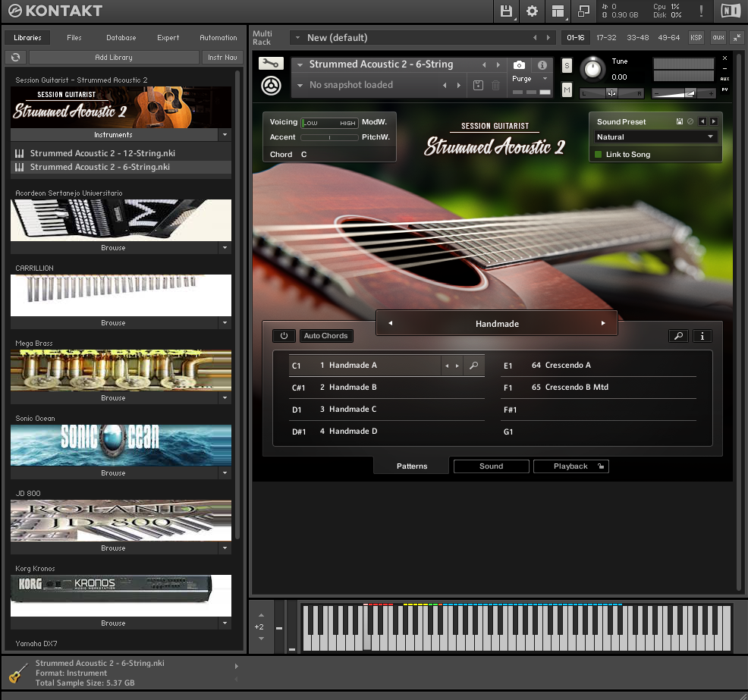Image resolution: width=748 pixels, height=700 pixels.
Task: Open the workspace layout panel icon
Action: (x=558, y=11)
